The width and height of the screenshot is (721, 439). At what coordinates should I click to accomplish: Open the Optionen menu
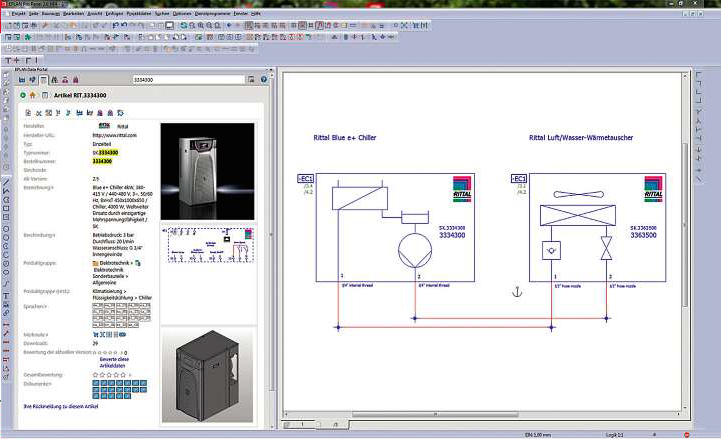click(x=182, y=14)
